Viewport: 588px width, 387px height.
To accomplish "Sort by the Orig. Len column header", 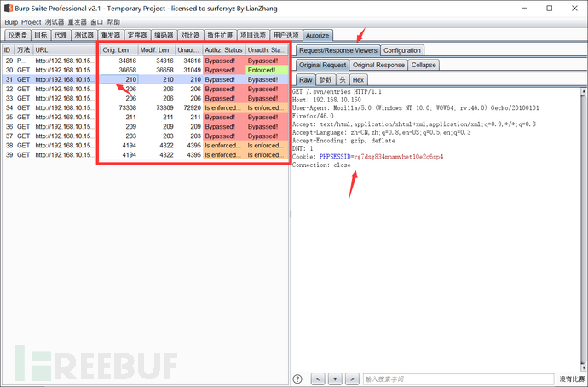I will (x=118, y=50).
